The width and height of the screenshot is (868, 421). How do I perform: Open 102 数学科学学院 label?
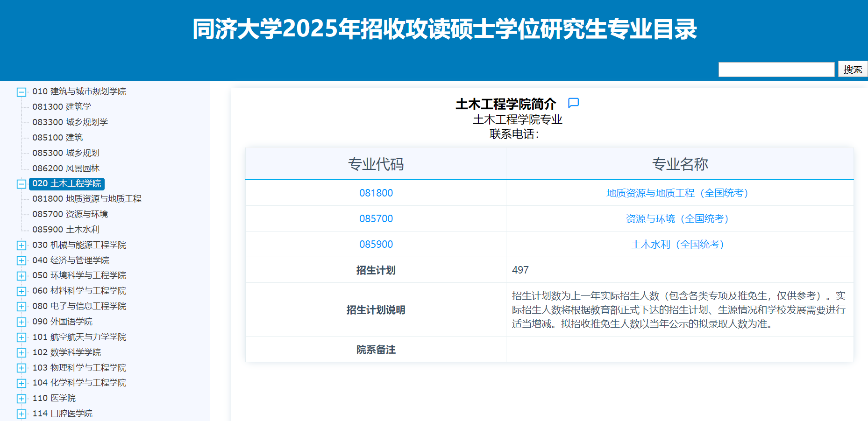click(x=67, y=352)
